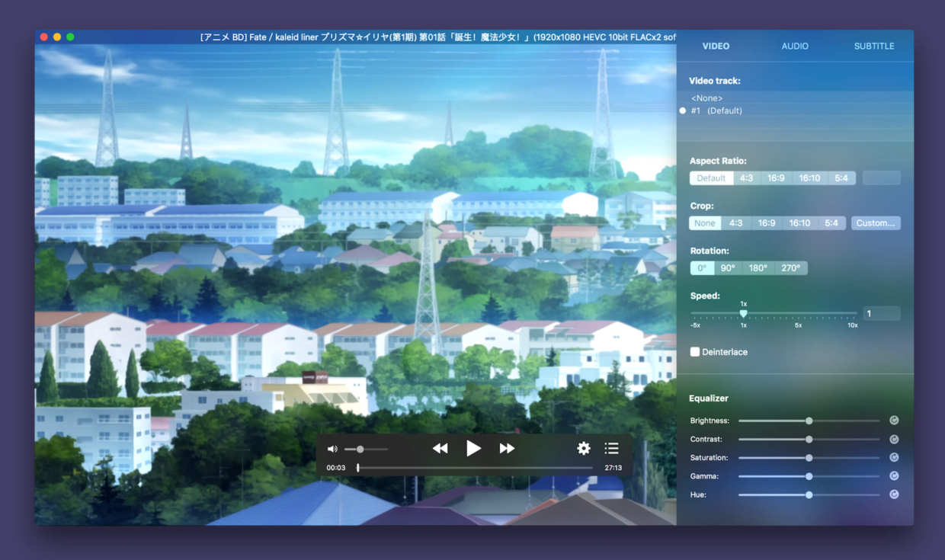Mute audio via the speaker icon
This screenshot has height=560, width=945.
point(332,449)
